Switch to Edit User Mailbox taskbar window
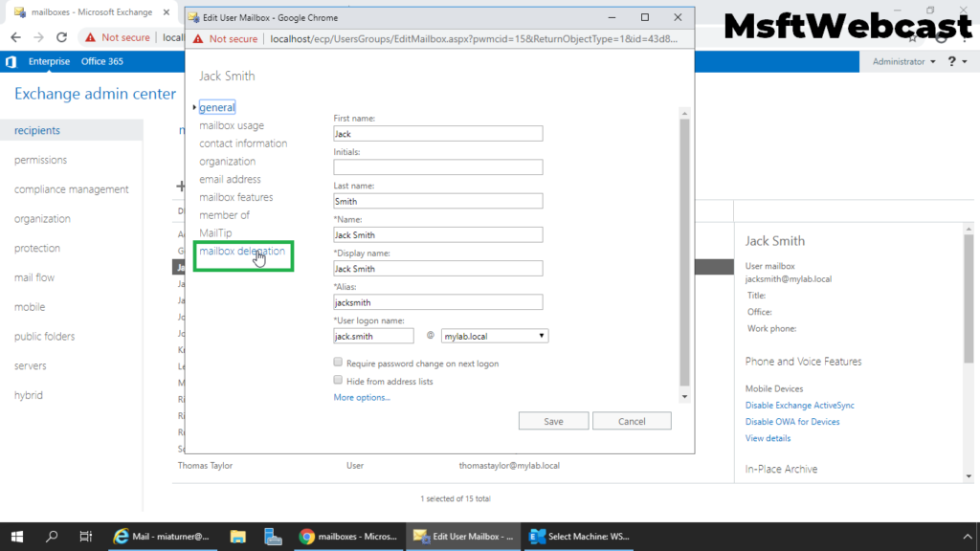This screenshot has height=551, width=980. (x=463, y=536)
